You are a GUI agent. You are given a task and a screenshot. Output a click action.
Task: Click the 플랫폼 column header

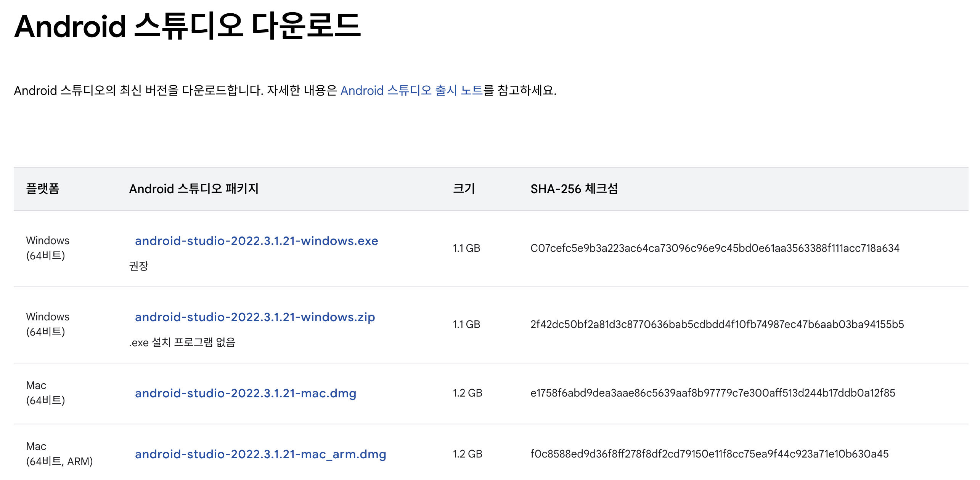click(43, 189)
